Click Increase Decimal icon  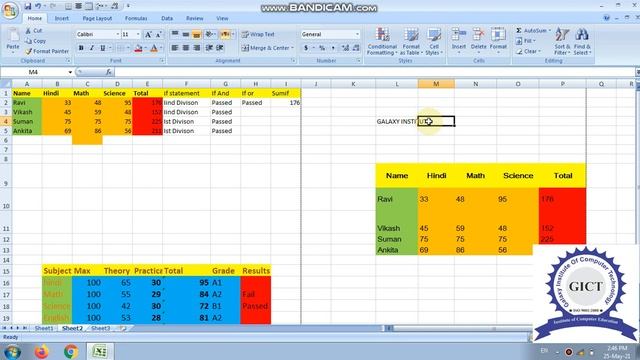(x=345, y=48)
